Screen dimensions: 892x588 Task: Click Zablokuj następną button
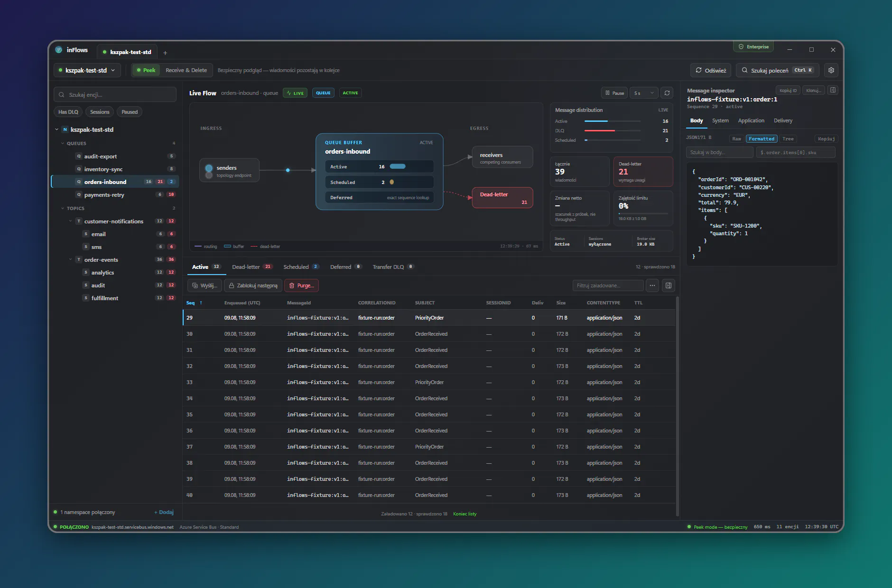click(x=253, y=285)
